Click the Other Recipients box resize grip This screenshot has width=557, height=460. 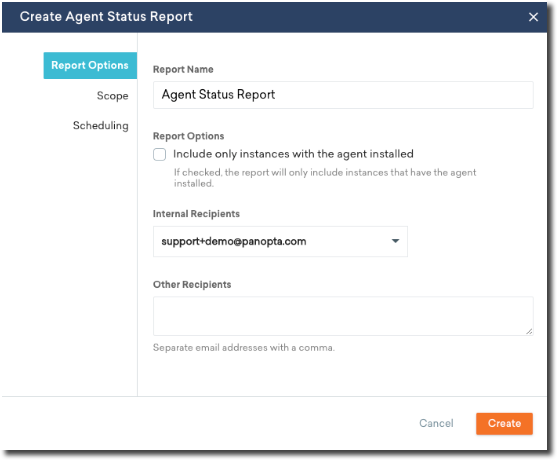click(x=529, y=331)
